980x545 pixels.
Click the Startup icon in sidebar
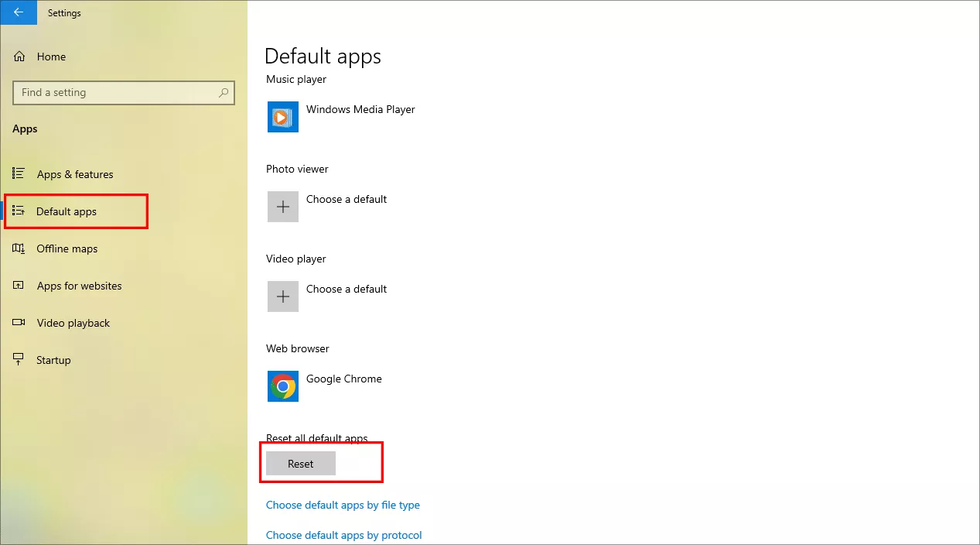tap(19, 360)
